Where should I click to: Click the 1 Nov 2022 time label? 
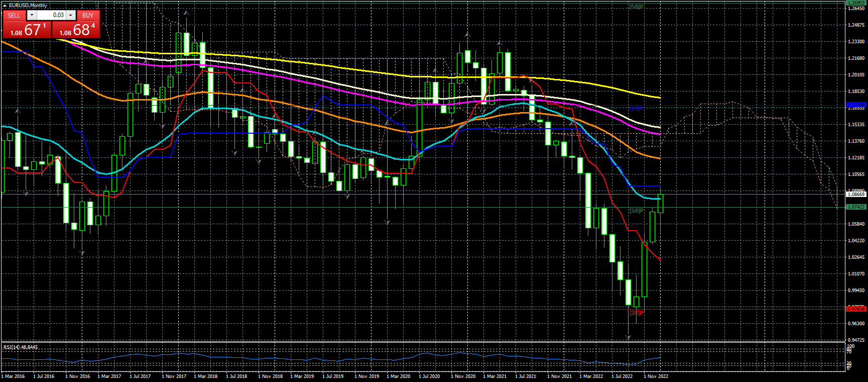point(656,376)
